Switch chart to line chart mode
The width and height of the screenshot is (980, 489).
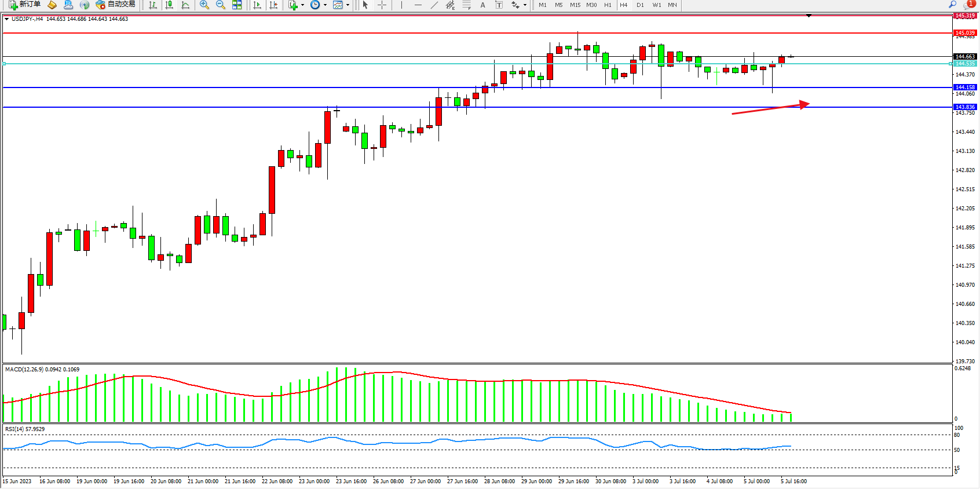click(x=185, y=5)
